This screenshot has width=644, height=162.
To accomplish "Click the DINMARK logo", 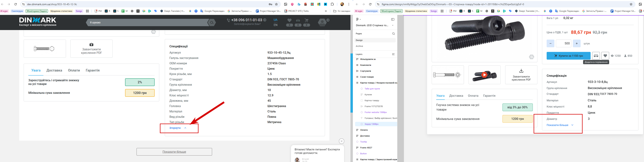I will pyautogui.click(x=38, y=22).
